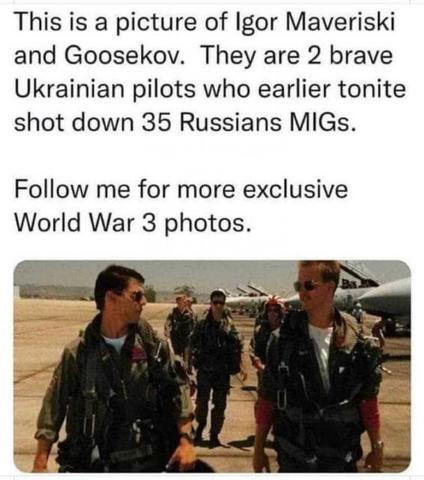Screen dimensions: 424x480
Task: Click "This is a picture" opening words
Action: click(x=105, y=23)
